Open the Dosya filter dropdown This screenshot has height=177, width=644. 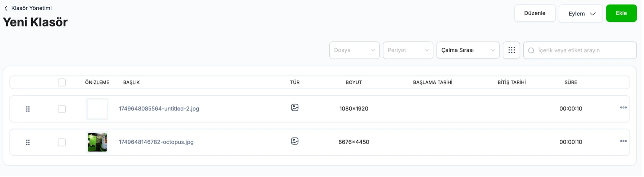[354, 50]
